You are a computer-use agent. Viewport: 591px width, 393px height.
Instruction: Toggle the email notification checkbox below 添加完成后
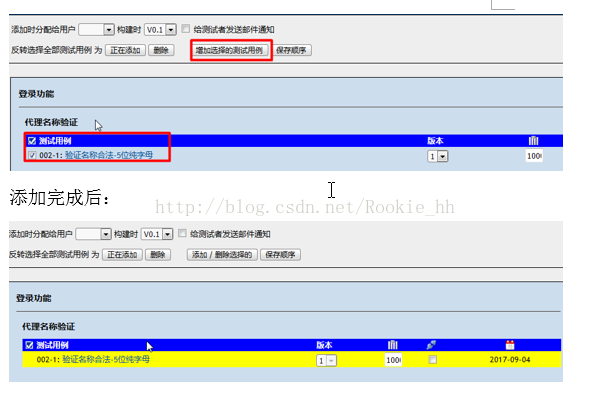182,233
